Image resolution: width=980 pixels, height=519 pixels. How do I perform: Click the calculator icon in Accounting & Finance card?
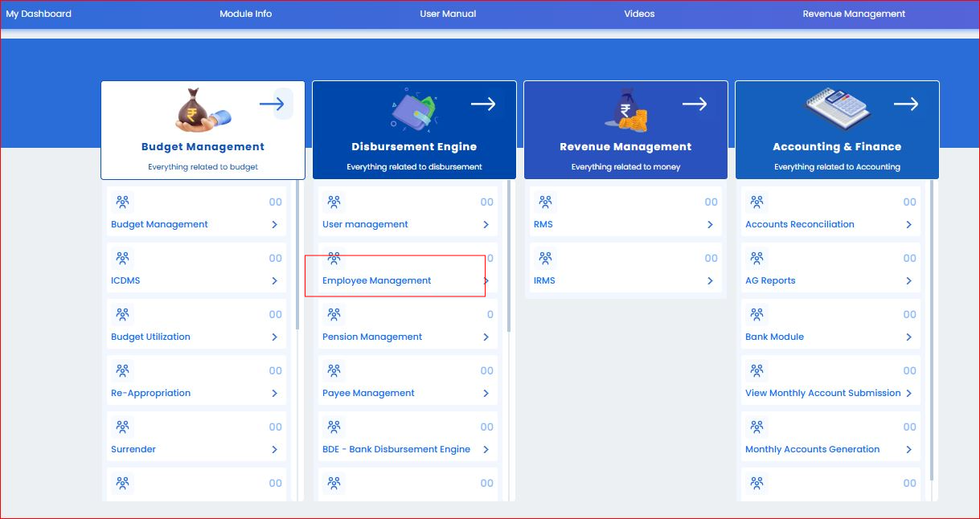coord(836,109)
